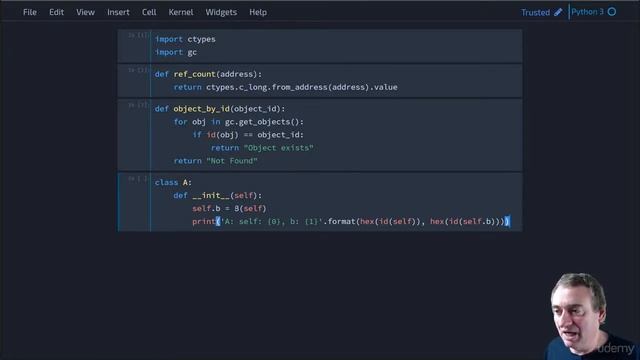This screenshot has width=640, height=360.
Task: Click the input prompt of the ref_count cell
Action: pyautogui.click(x=138, y=70)
